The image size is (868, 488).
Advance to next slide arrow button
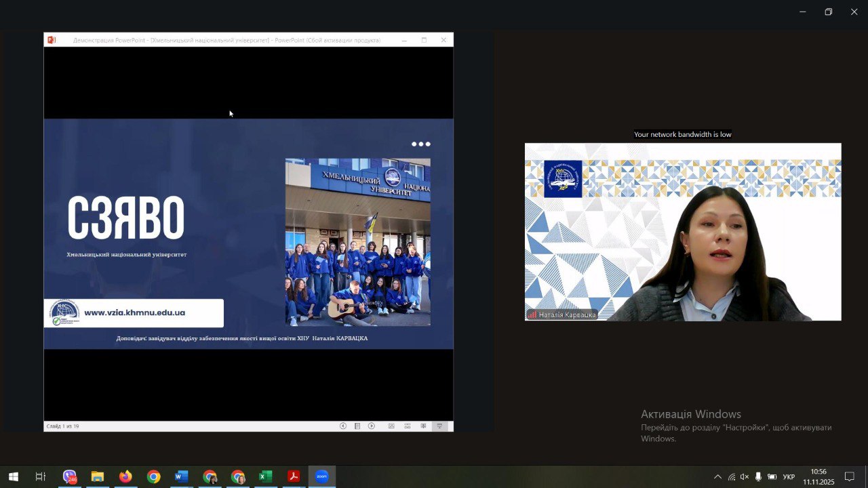point(372,426)
